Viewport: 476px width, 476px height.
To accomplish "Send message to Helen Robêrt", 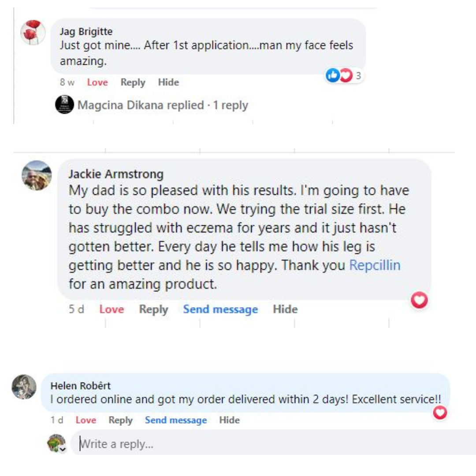I will click(x=176, y=420).
